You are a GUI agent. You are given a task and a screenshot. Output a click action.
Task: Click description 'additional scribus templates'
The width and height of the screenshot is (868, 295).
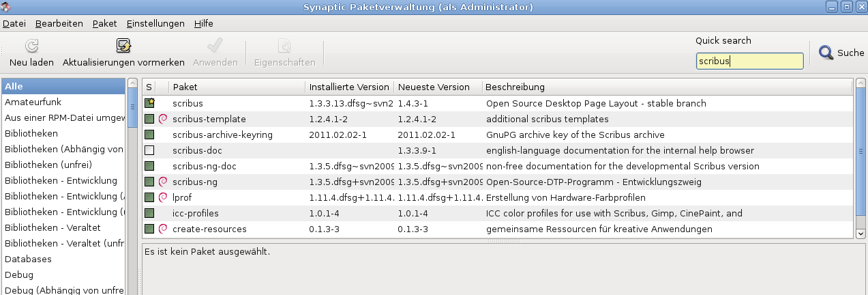(547, 119)
